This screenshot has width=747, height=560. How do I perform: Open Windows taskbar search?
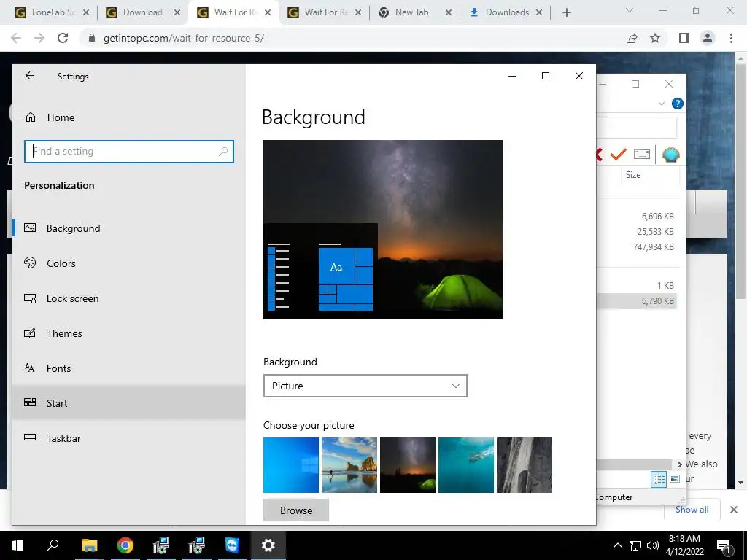53,545
